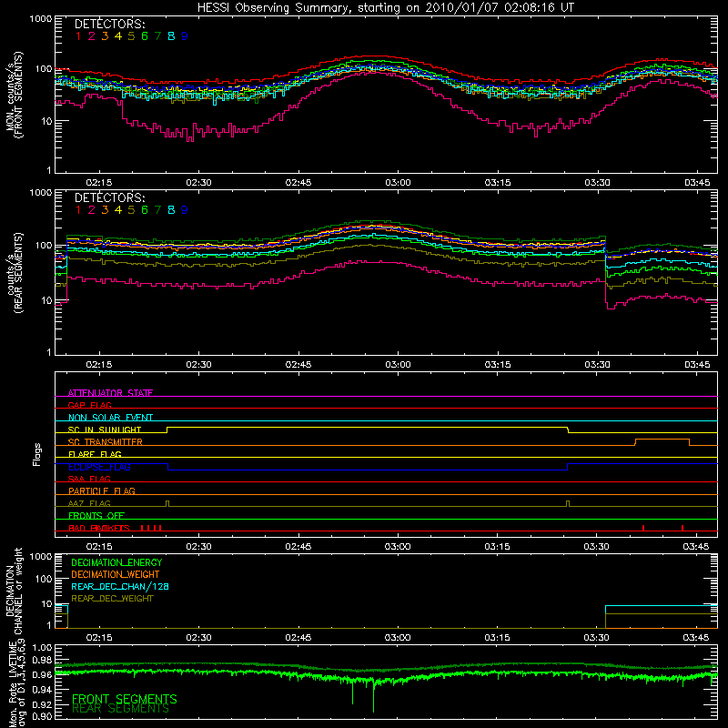Click the MON. counts/s (FRONT SEGMENTS) axis title
The image size is (728, 728).
coord(14,96)
